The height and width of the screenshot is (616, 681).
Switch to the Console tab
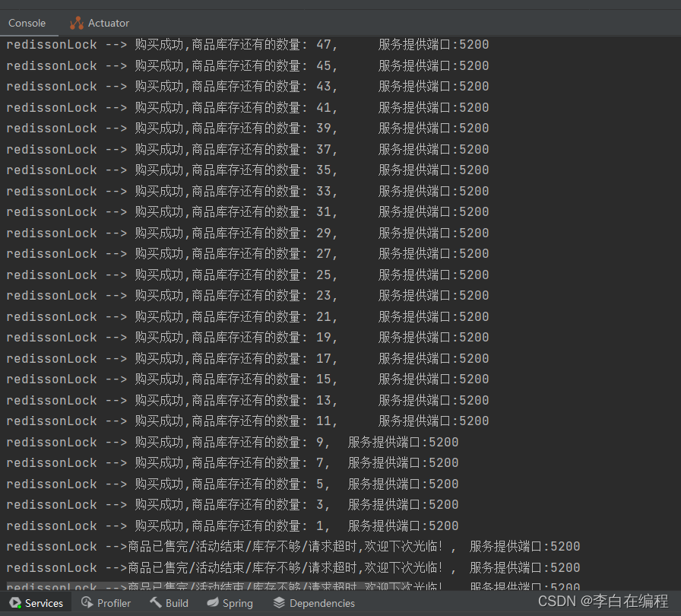point(27,23)
